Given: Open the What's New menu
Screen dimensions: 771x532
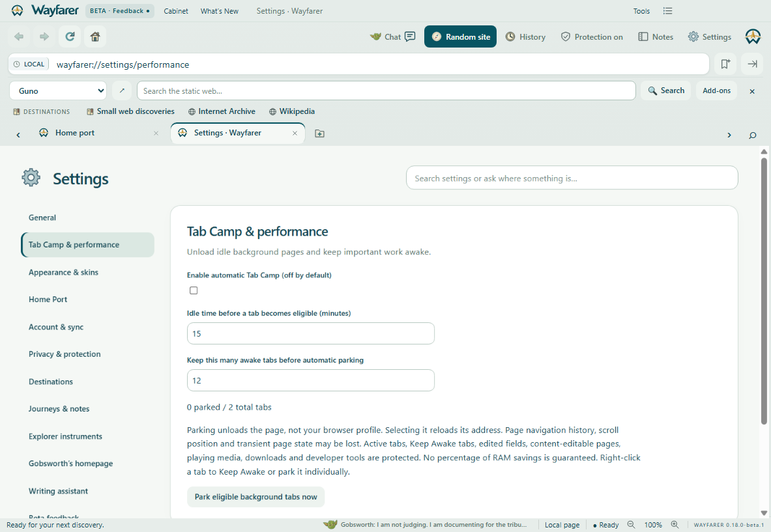Looking at the screenshot, I should pos(219,11).
